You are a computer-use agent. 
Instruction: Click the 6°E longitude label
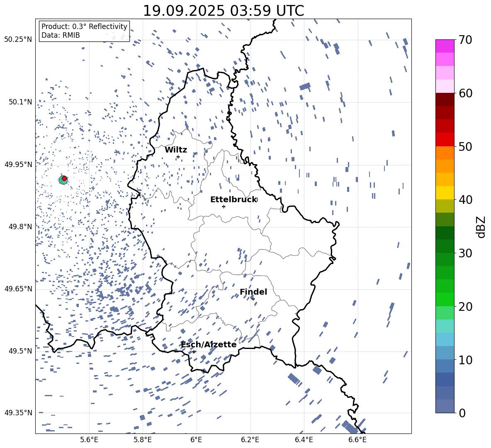click(x=196, y=440)
